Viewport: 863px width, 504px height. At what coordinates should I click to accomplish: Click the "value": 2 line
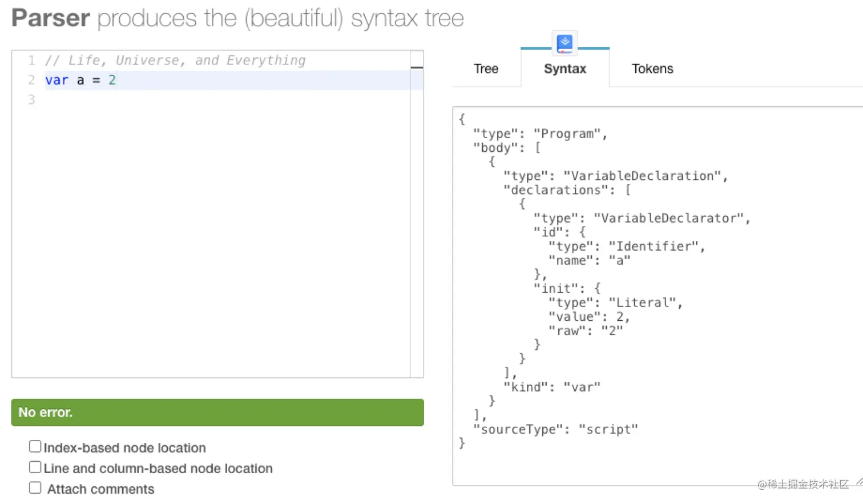tap(589, 317)
